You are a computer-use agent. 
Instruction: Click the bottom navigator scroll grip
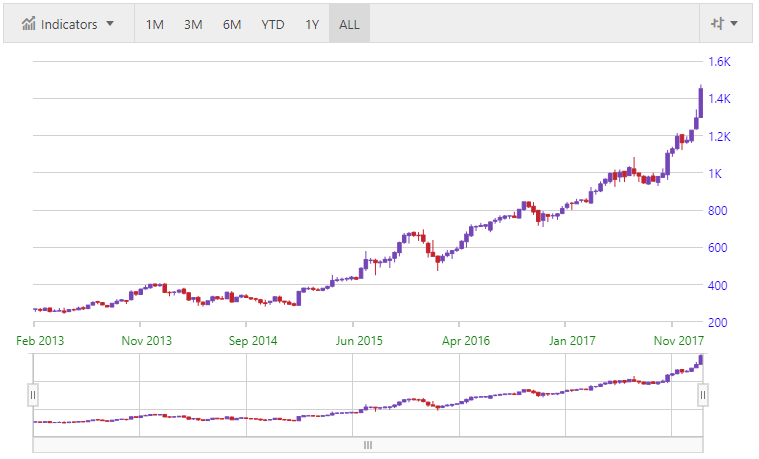point(367,445)
